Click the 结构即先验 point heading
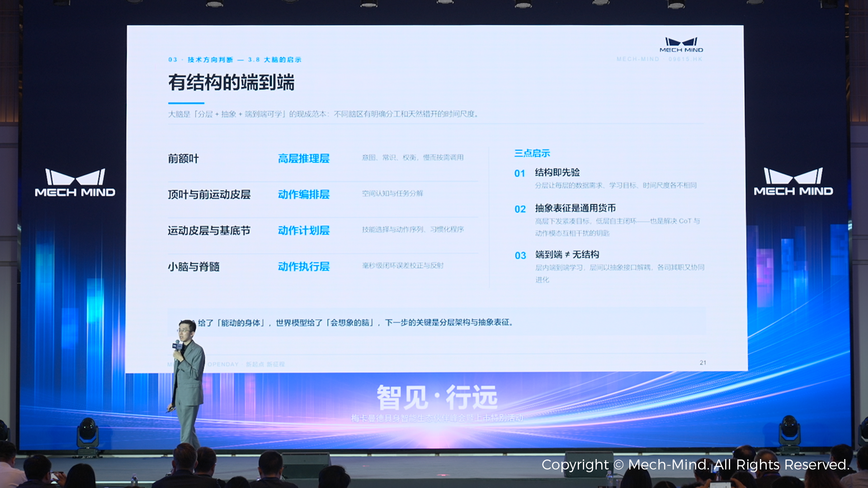 pyautogui.click(x=557, y=172)
